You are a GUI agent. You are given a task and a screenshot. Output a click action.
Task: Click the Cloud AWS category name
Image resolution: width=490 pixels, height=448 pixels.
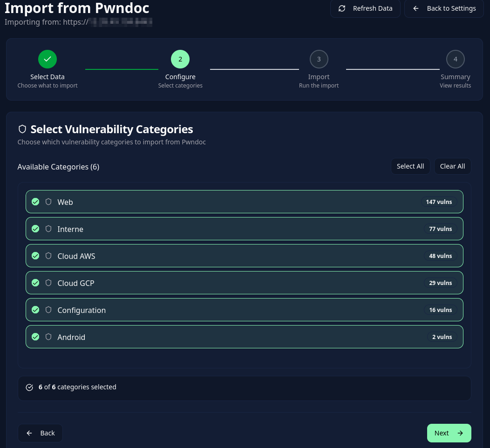point(76,256)
